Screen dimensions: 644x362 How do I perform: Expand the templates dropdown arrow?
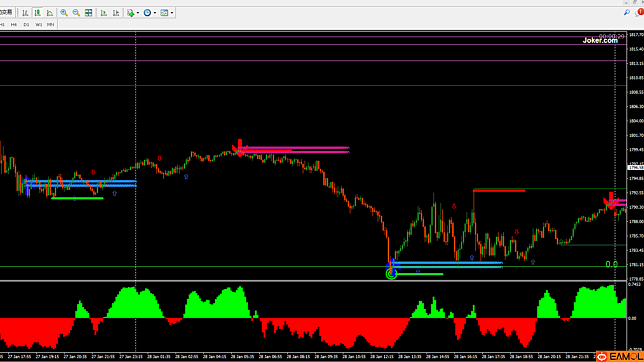point(172,13)
